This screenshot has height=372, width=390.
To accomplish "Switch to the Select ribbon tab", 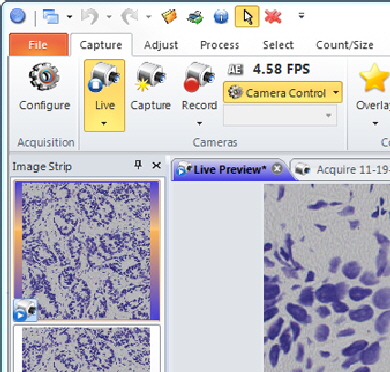I will [x=278, y=45].
